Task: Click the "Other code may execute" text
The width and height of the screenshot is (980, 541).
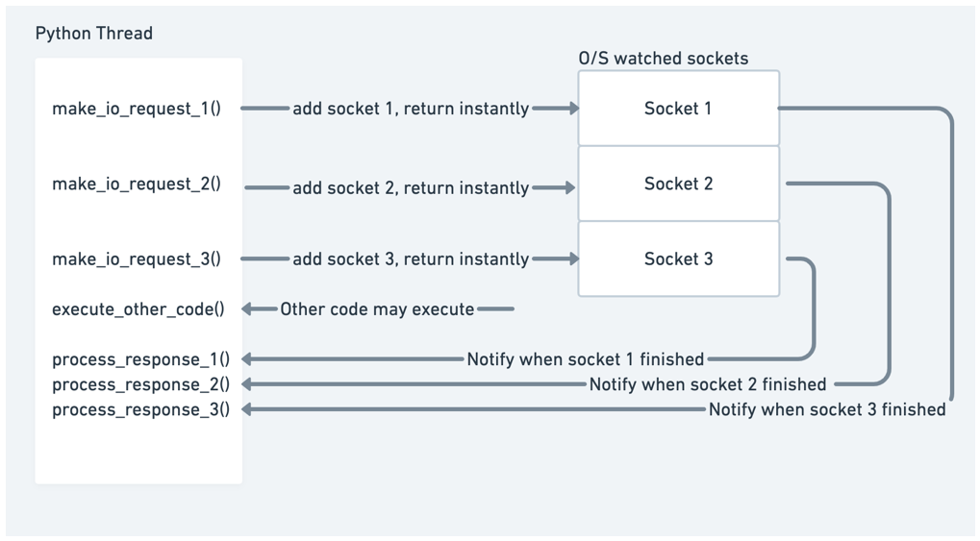Action: coord(377,309)
